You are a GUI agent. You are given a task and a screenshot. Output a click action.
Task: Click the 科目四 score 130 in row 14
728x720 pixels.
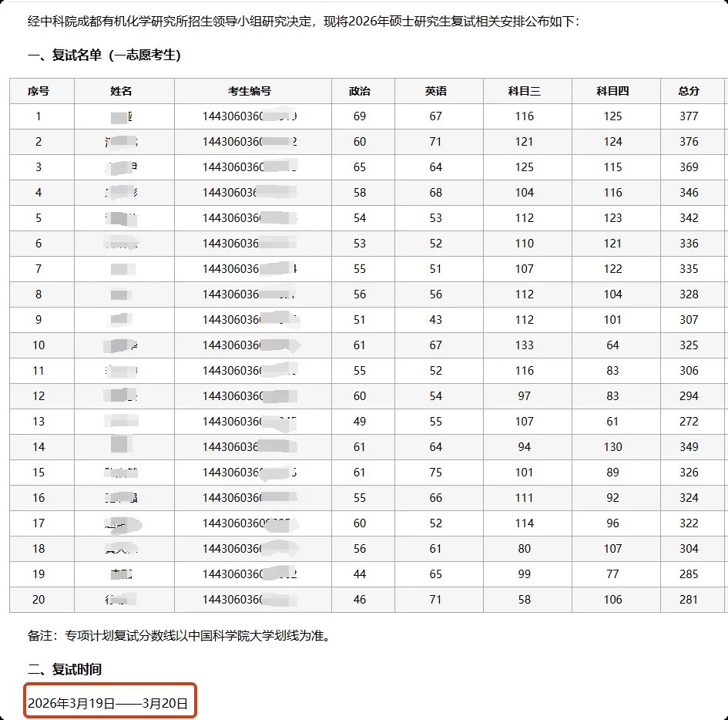pyautogui.click(x=612, y=447)
